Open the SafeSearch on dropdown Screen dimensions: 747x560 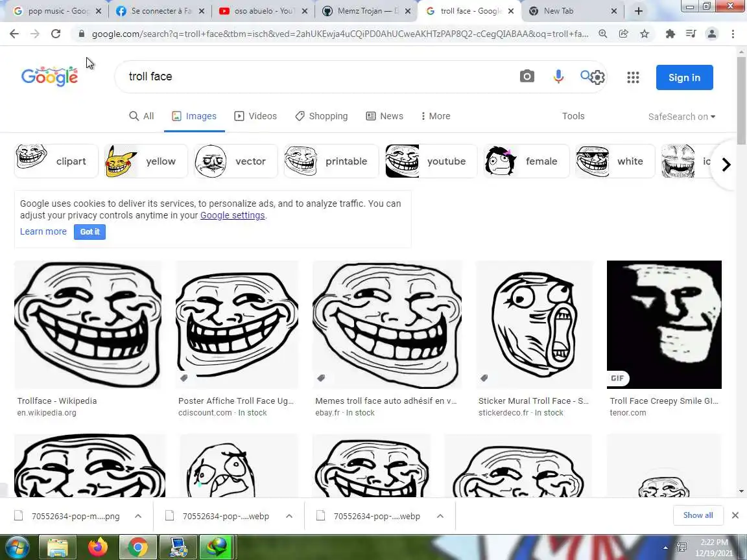coord(682,117)
